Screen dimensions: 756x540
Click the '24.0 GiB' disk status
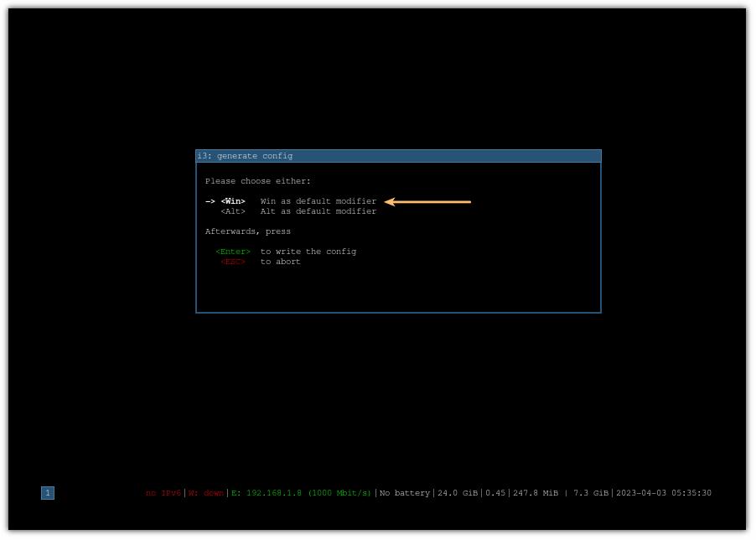click(458, 493)
